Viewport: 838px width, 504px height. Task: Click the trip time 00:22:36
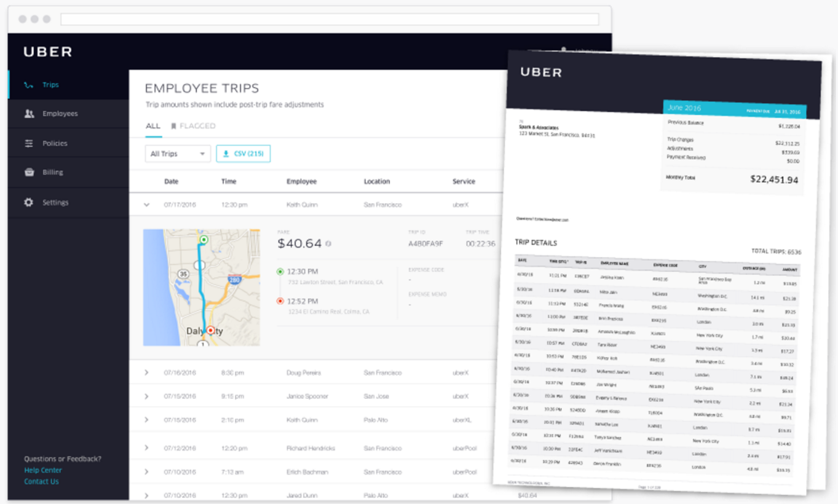coord(480,244)
